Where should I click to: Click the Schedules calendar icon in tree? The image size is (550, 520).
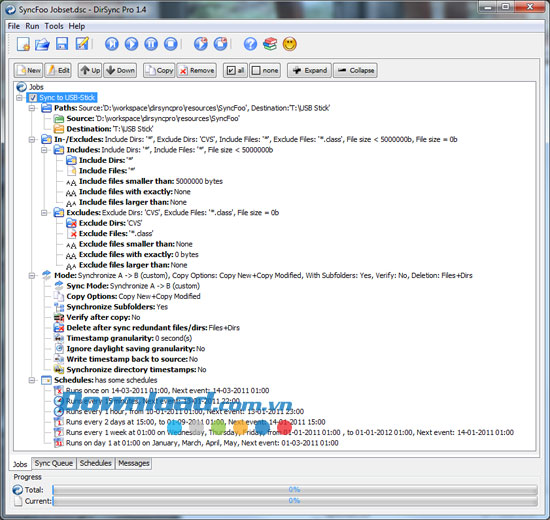46,380
